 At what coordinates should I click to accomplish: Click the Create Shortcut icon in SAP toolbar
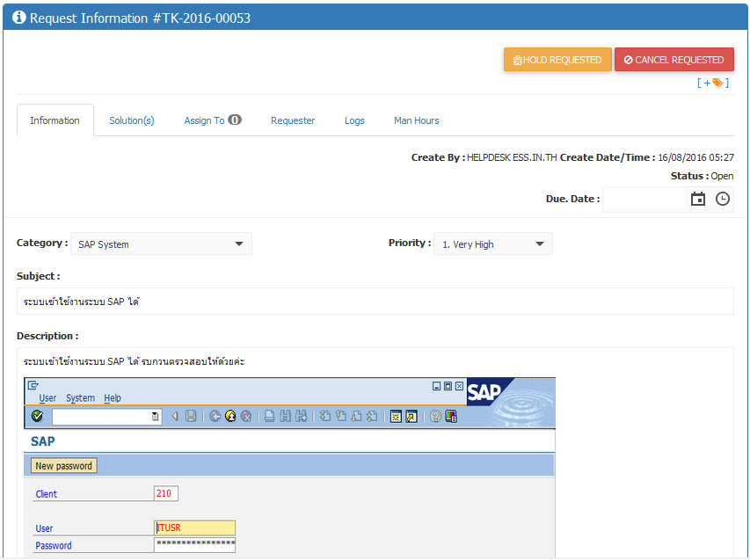coord(411,416)
